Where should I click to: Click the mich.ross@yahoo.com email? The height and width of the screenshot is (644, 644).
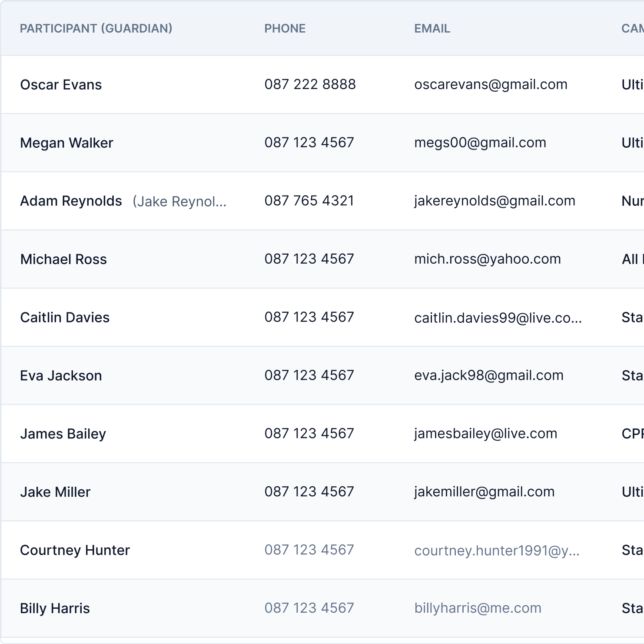pyautogui.click(x=487, y=259)
